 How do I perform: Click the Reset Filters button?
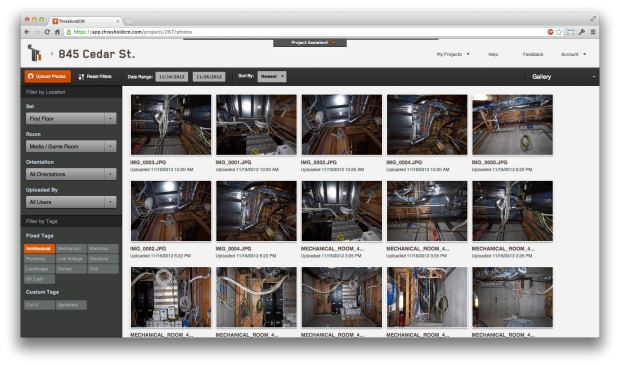(95, 77)
